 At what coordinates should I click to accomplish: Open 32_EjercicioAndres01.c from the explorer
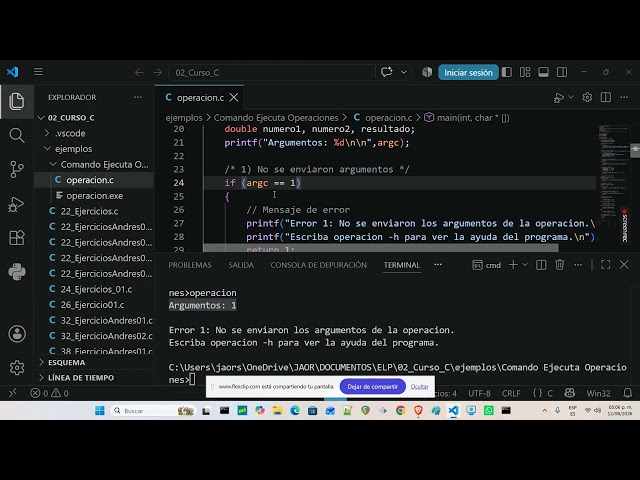point(95,321)
